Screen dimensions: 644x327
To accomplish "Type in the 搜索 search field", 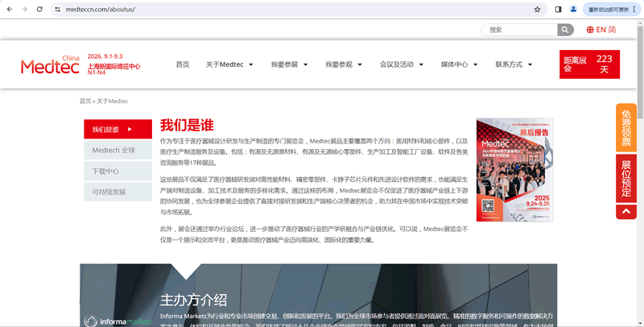I will 519,30.
